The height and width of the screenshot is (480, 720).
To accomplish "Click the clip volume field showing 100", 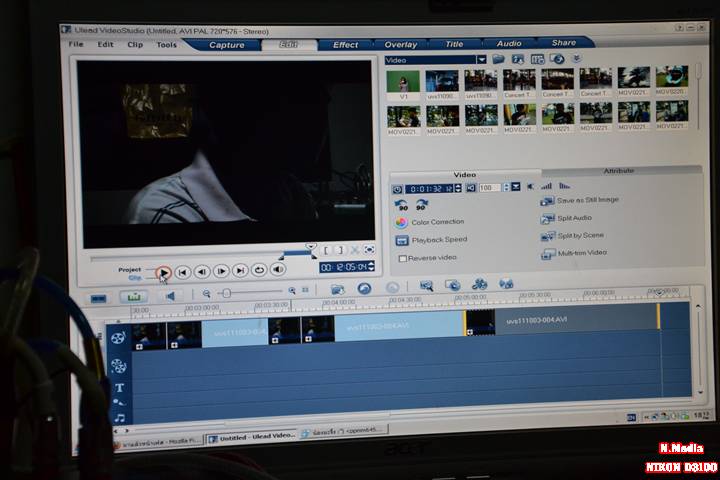I will click(x=489, y=187).
